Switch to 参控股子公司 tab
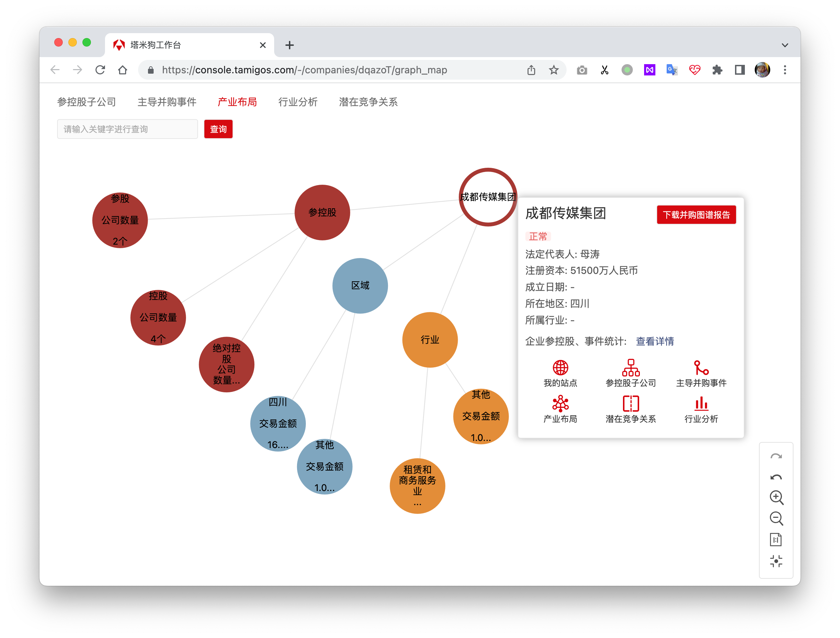The width and height of the screenshot is (840, 638). point(87,102)
